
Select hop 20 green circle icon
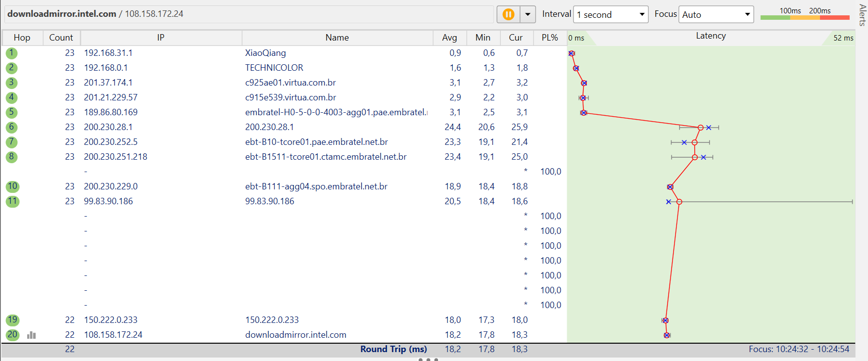12,335
